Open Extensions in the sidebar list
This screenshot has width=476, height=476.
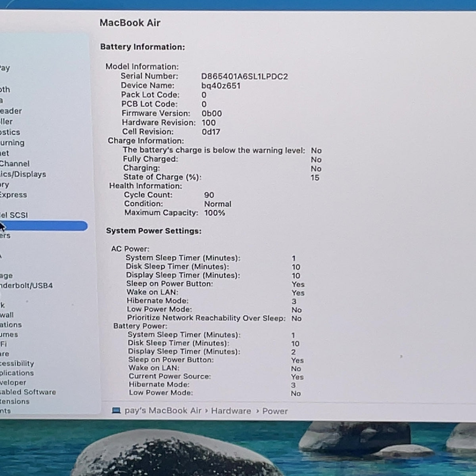tap(15, 401)
